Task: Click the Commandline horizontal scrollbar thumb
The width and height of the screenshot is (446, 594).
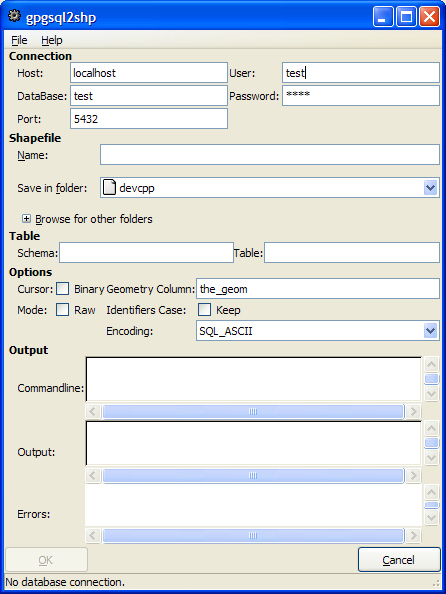Action: click(253, 411)
